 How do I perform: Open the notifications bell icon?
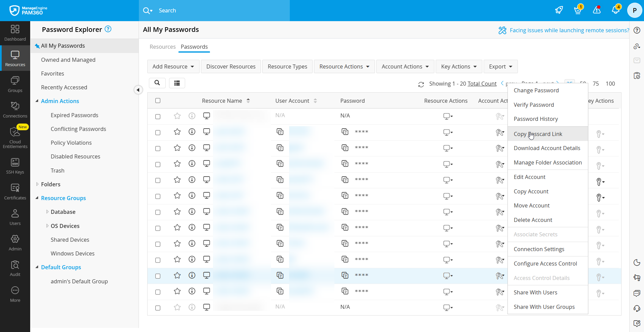coord(616,10)
